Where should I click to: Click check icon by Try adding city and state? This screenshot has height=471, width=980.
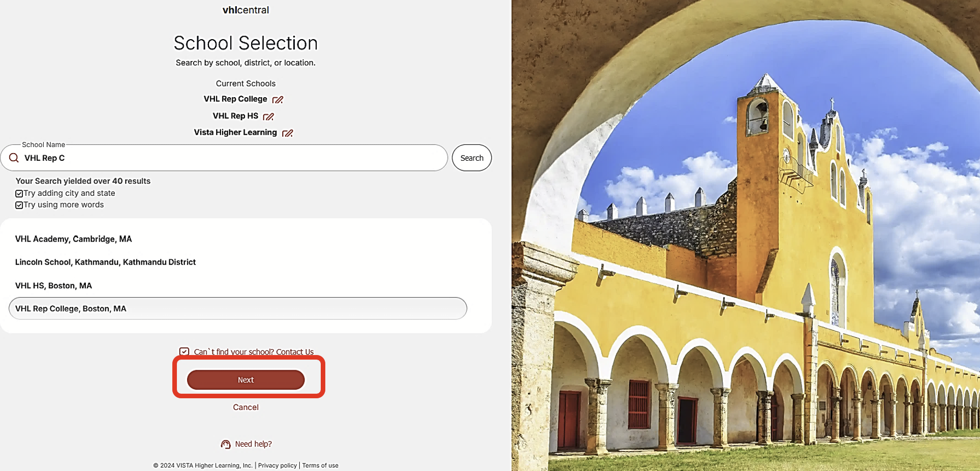(19, 193)
